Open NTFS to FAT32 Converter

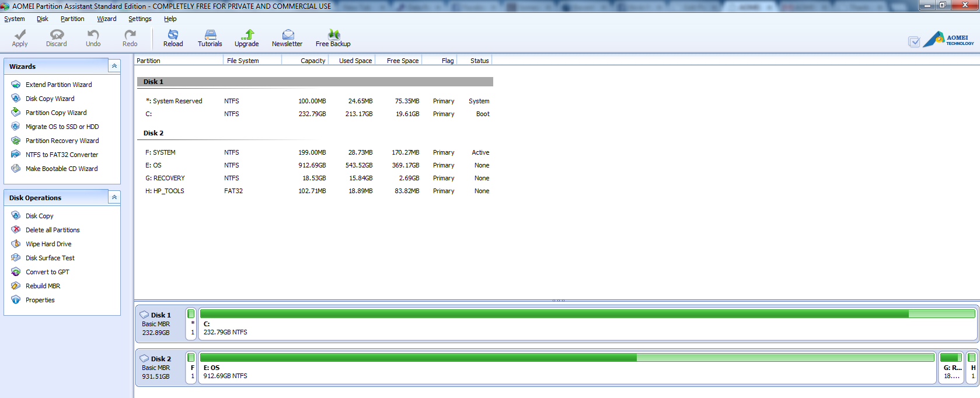pyautogui.click(x=62, y=155)
